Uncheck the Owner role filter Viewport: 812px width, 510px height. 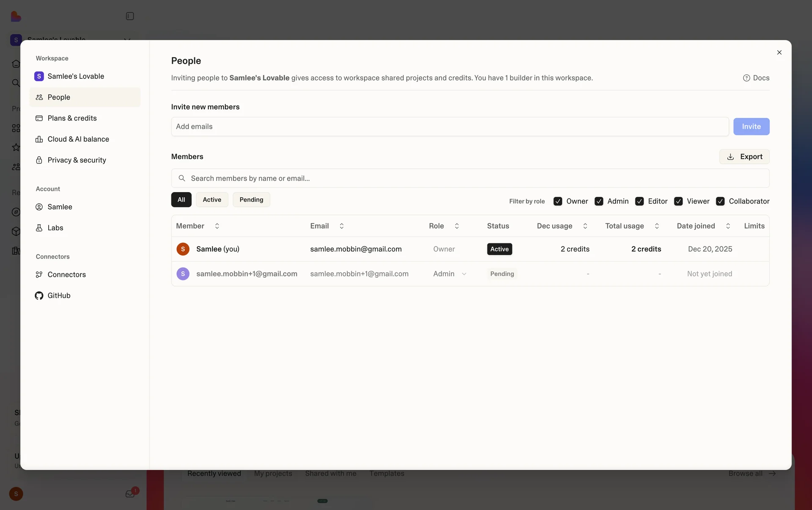[x=557, y=201]
